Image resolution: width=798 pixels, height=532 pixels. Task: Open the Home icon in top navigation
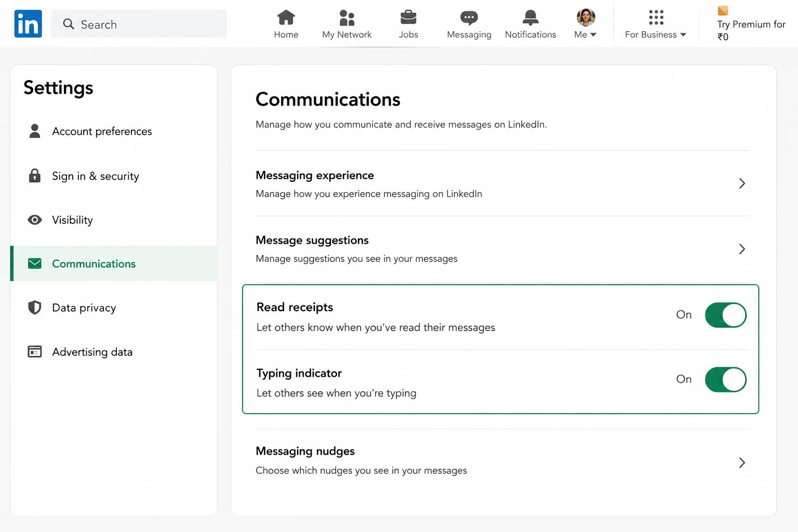point(286,18)
